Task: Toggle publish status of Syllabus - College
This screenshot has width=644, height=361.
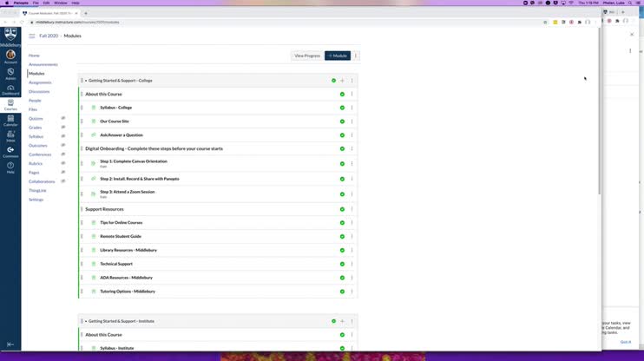Action: pos(342,108)
